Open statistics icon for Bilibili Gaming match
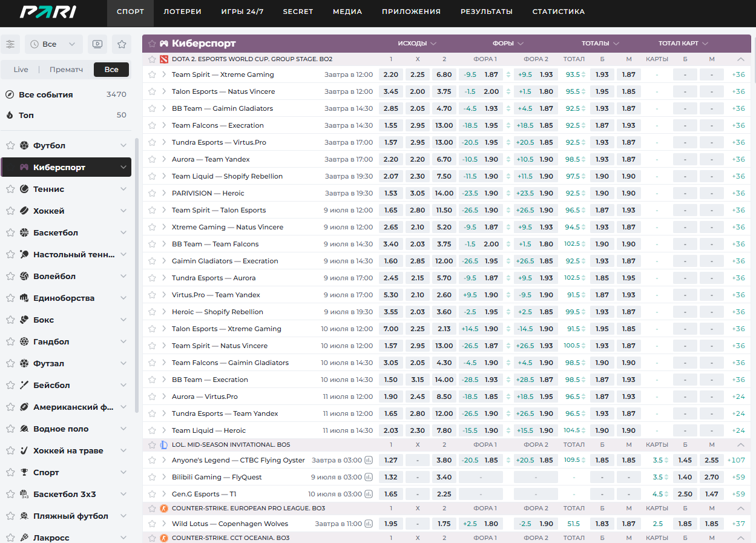This screenshot has height=543, width=756. click(x=368, y=477)
